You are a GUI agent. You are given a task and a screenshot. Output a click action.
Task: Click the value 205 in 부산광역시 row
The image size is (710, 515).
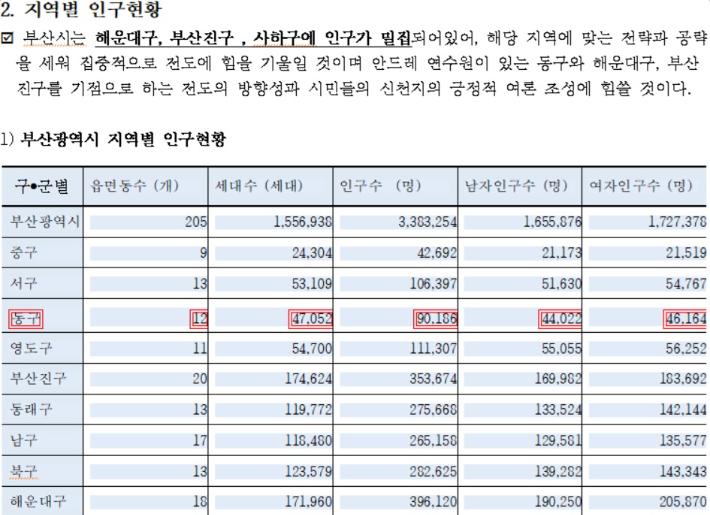point(196,222)
